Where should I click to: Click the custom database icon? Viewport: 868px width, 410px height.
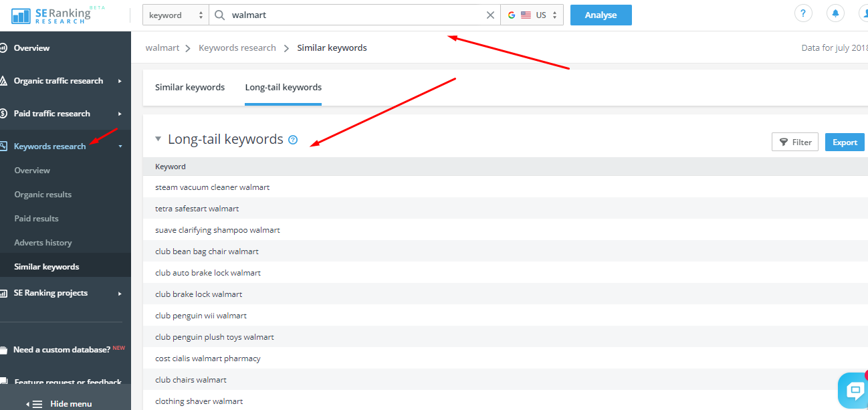[x=3, y=350]
